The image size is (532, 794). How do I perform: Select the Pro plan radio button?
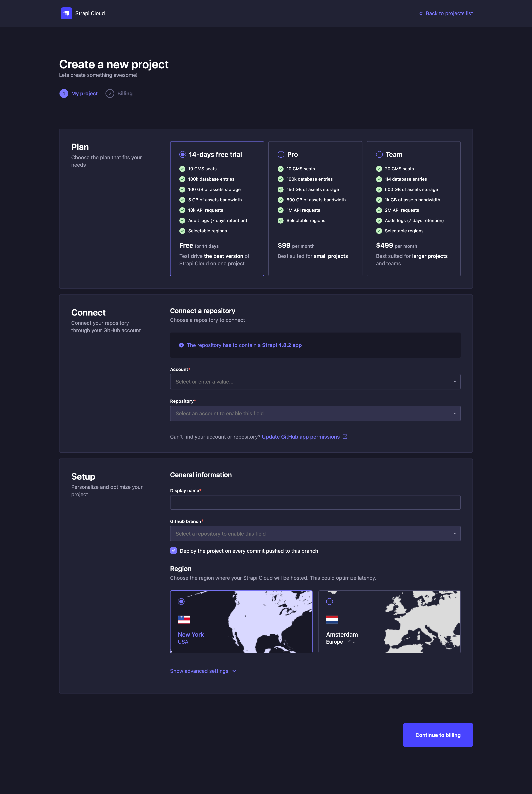tap(281, 154)
